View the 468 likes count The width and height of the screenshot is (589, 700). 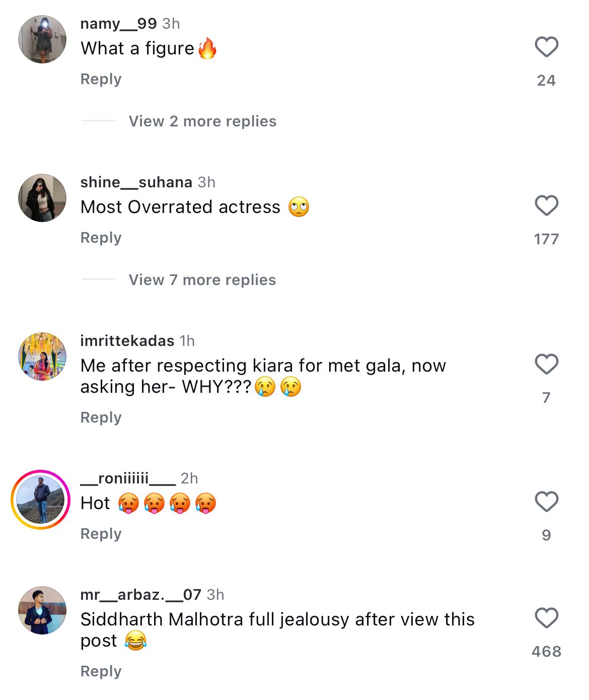click(x=546, y=652)
